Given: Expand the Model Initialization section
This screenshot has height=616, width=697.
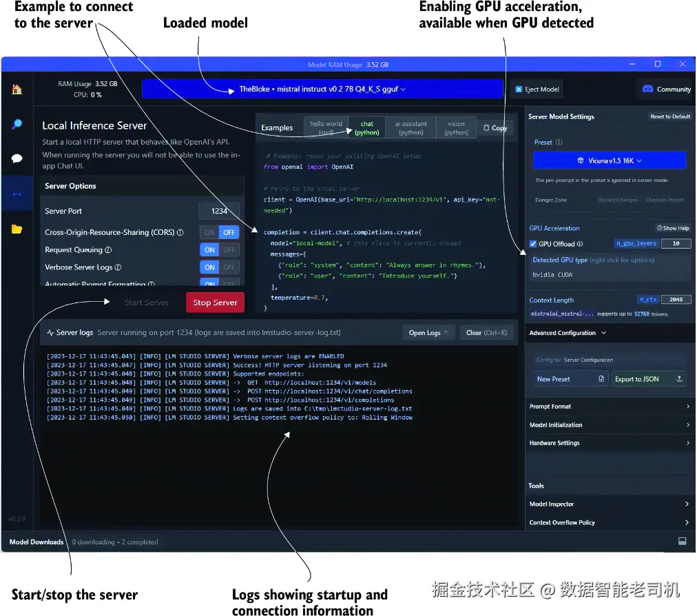Looking at the screenshot, I should pyautogui.click(x=610, y=424).
